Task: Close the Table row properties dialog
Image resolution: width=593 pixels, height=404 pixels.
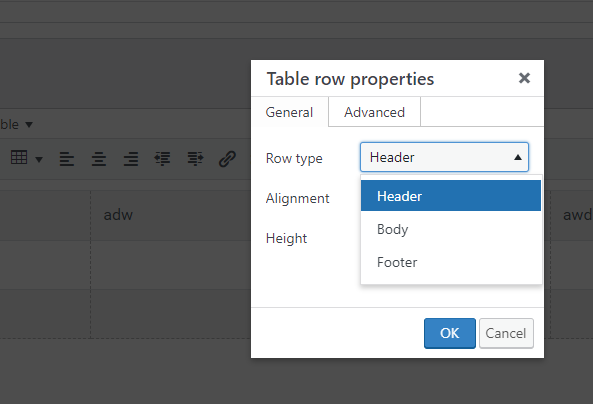Action: pos(524,78)
